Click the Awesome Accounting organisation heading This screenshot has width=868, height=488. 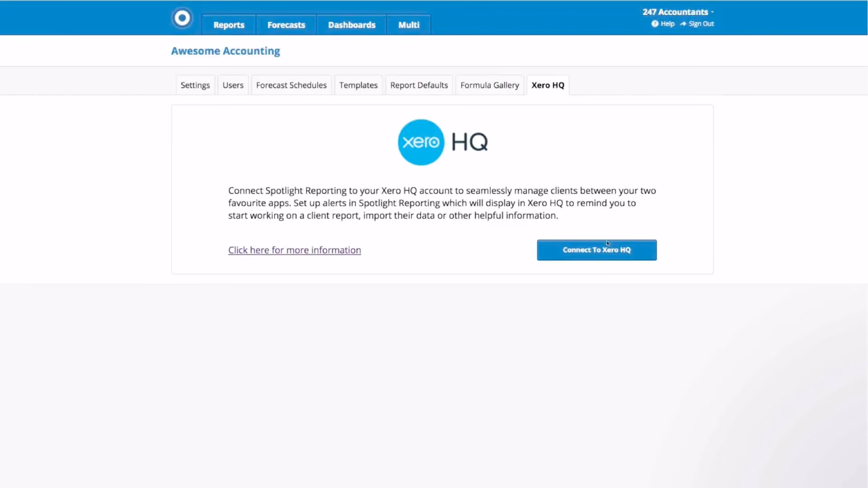(x=225, y=51)
